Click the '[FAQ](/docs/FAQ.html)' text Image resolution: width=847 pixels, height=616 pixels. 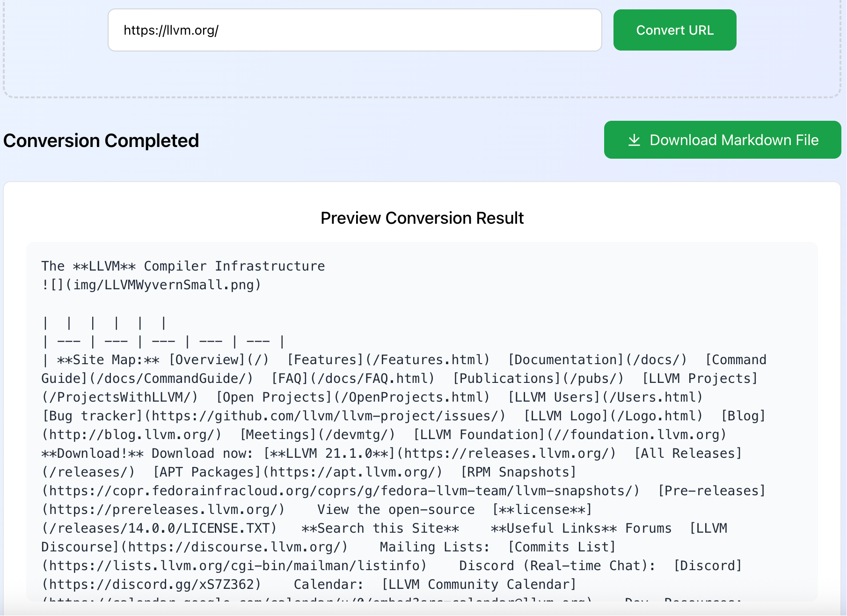pos(353,378)
